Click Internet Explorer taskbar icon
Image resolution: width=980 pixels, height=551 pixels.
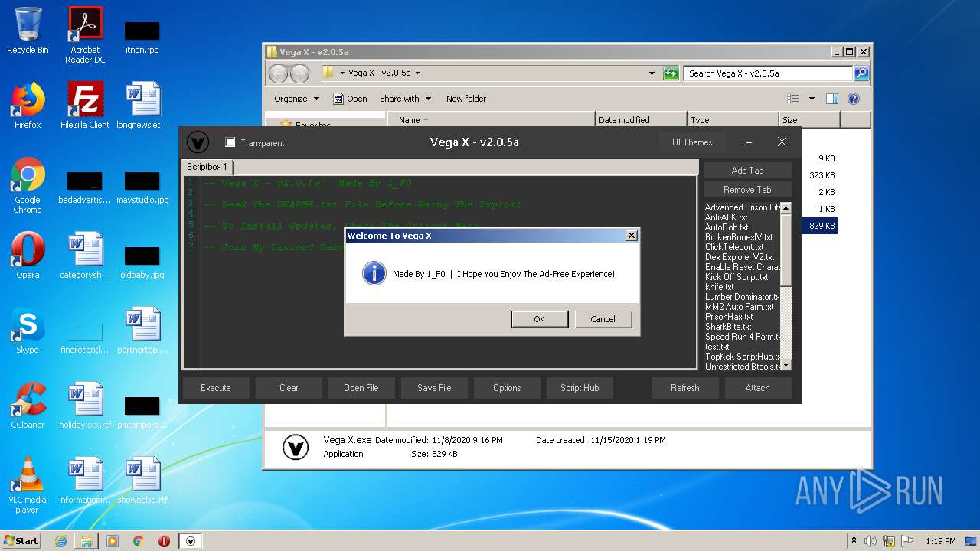(x=60, y=541)
